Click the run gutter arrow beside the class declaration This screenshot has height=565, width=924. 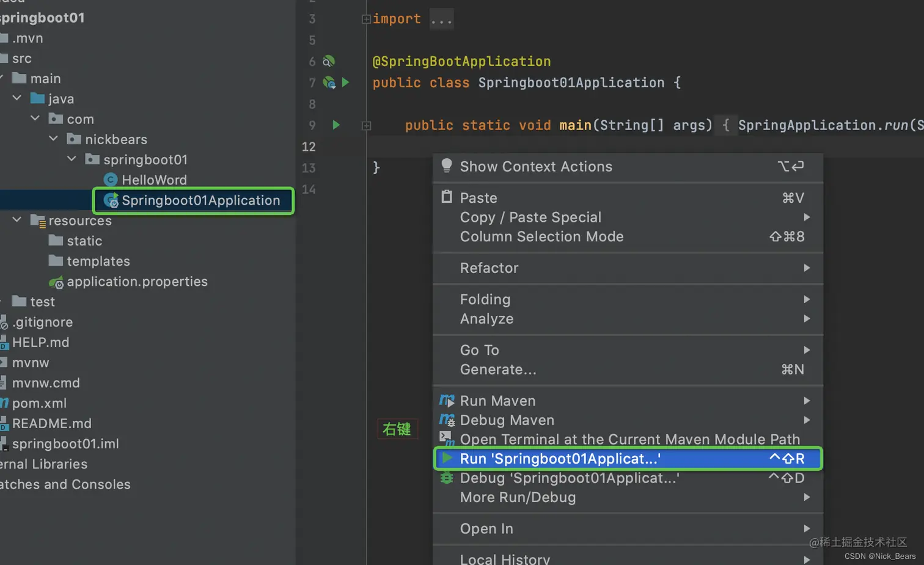coord(346,82)
